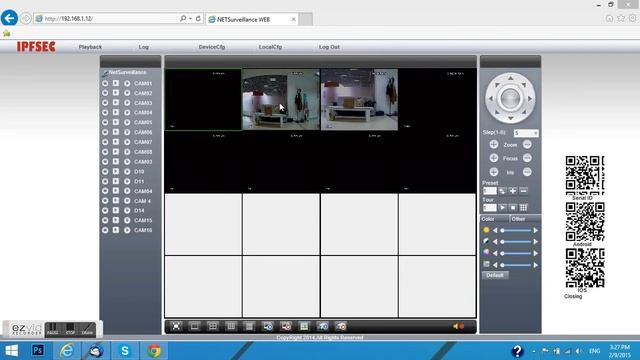
Task: Click the brightness sun icon in Color panel
Action: tap(486, 230)
